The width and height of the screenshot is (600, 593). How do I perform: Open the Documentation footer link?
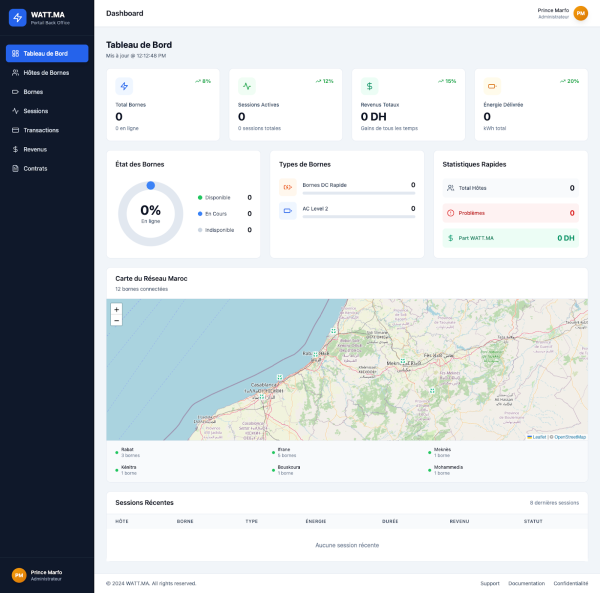coord(526,583)
